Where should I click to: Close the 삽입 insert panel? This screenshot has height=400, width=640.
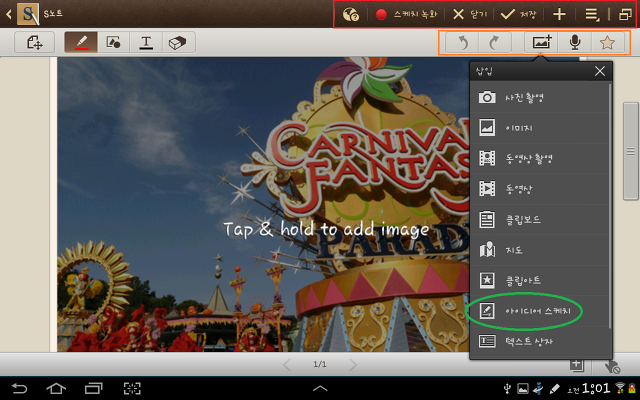[600, 71]
